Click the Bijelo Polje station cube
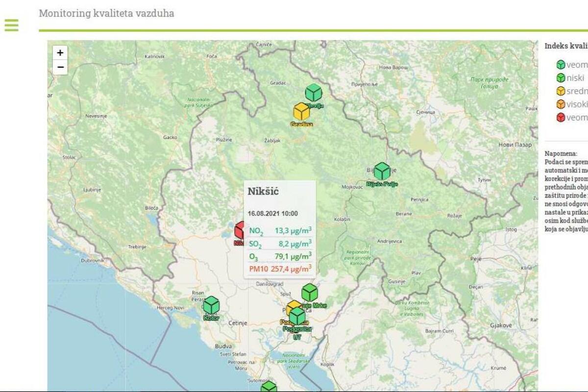Image resolution: width=588 pixels, height=392 pixels. 382,171
